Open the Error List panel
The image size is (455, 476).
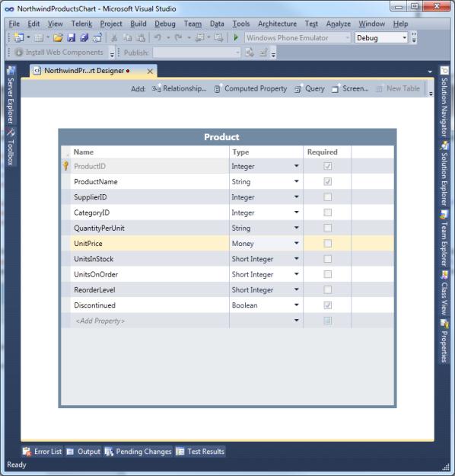[43, 452]
